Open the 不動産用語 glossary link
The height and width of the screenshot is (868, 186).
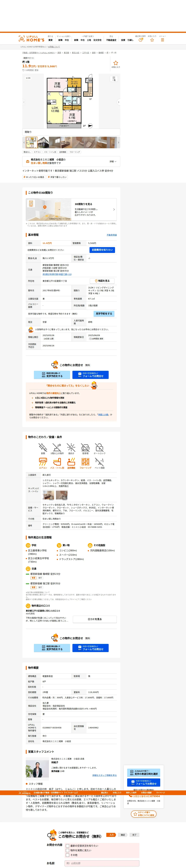tap(112, 235)
